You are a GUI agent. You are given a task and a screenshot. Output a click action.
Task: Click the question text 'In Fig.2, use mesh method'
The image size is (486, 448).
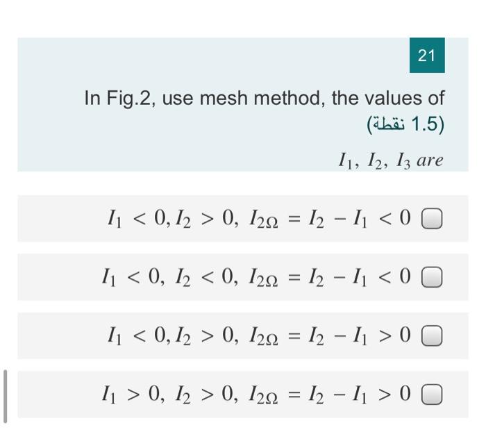click(x=203, y=98)
